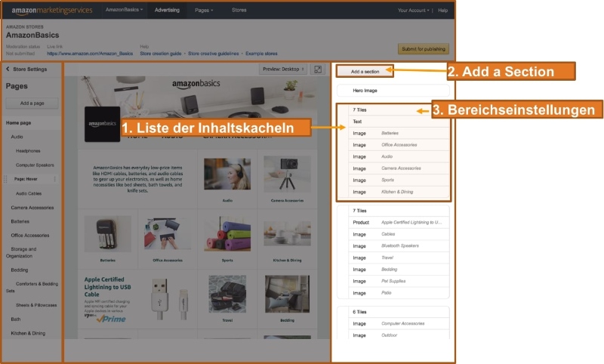Expand the Your Account menu
Screen dimensions: 604x364
click(x=413, y=11)
